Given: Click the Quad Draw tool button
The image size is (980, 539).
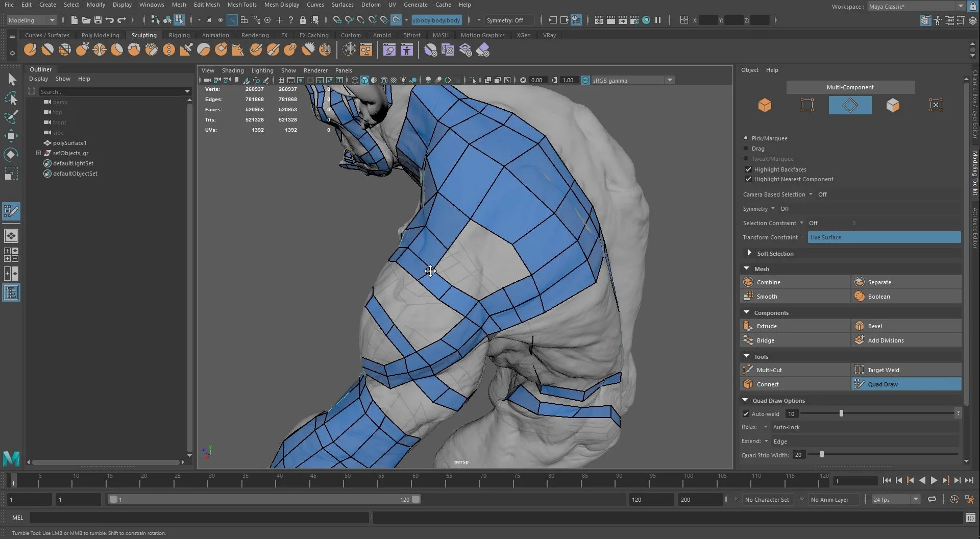Looking at the screenshot, I should 906,384.
